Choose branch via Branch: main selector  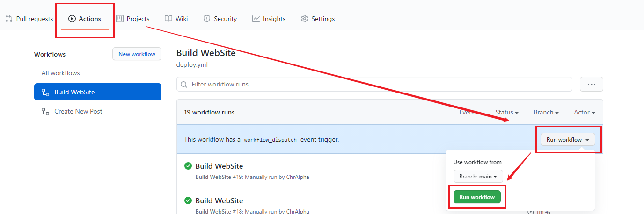[x=478, y=177]
